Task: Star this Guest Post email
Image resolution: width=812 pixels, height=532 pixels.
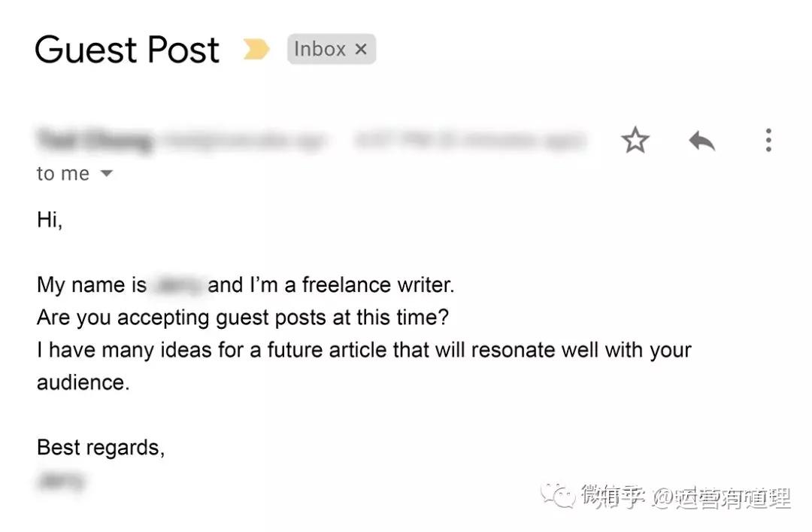Action: [x=635, y=140]
